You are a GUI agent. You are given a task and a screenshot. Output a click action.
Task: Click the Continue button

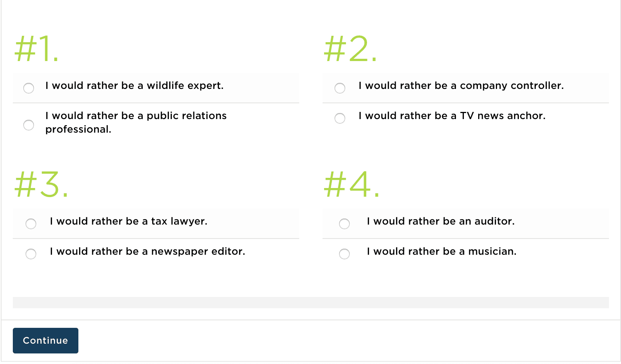tap(46, 341)
